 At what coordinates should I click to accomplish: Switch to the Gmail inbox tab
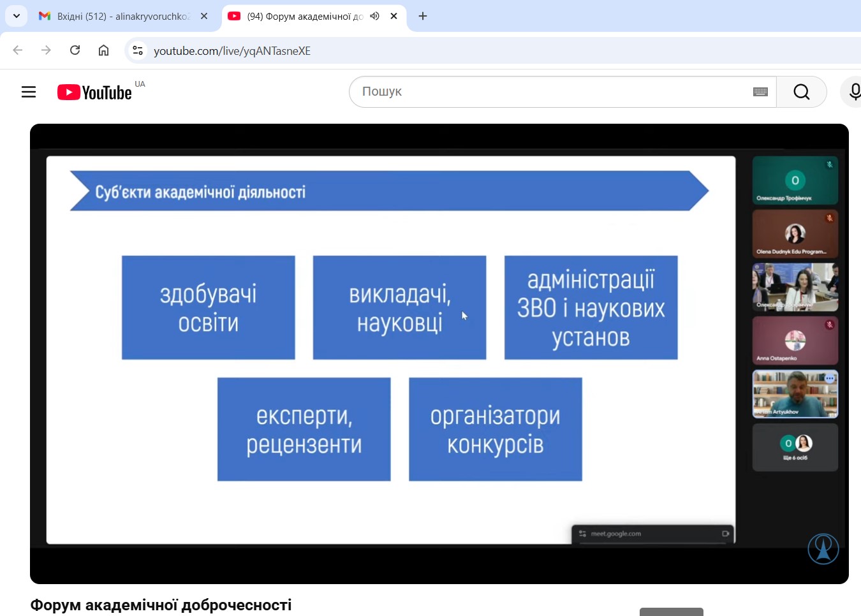(115, 16)
